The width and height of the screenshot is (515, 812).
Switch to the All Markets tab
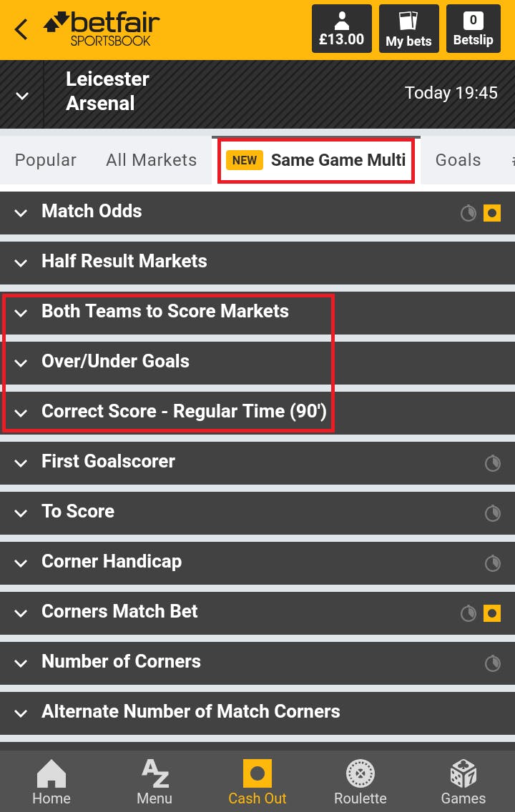click(x=152, y=160)
